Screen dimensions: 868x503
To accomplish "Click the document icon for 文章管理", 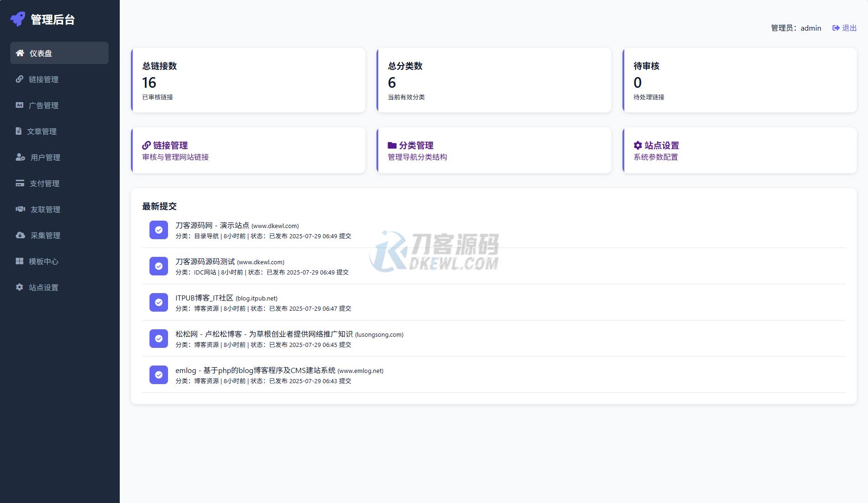I will pyautogui.click(x=19, y=131).
